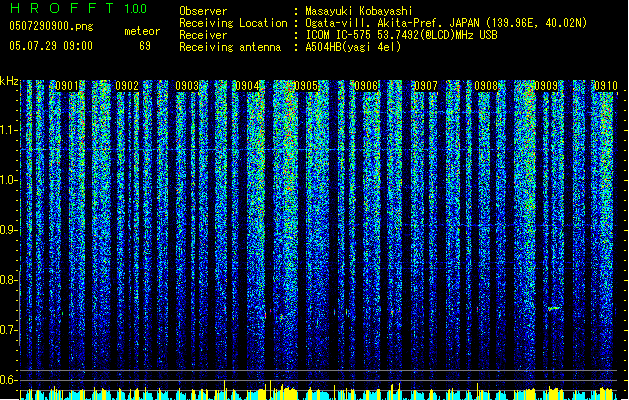Image resolution: width=629 pixels, height=400 pixels.
Task: Click the 1.0 frequency axis label
Action: tap(8, 180)
